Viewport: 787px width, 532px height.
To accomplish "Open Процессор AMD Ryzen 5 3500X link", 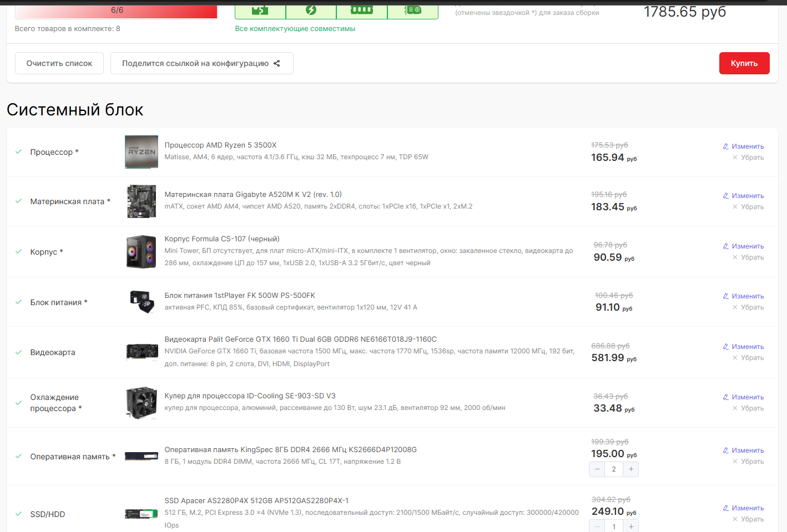I will [220, 145].
